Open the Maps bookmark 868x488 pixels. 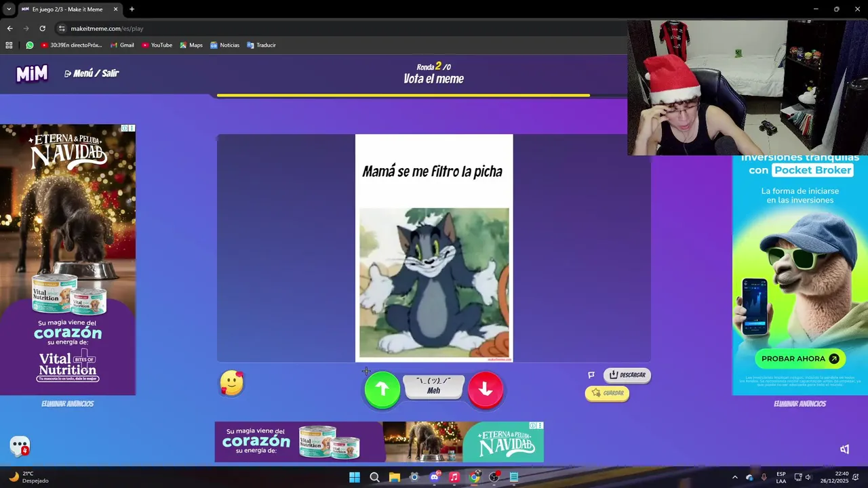point(191,45)
